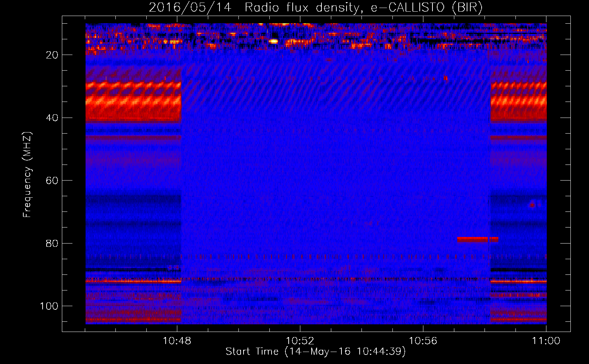Click the red horizontal burst near 80 MHz

point(478,240)
